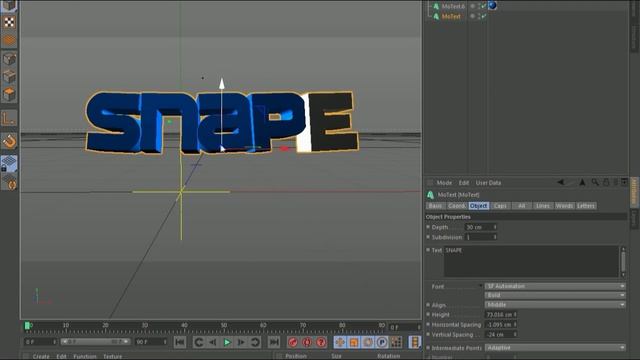
Task: Click the new Attribute Manager icon
Action: (x=624, y=182)
